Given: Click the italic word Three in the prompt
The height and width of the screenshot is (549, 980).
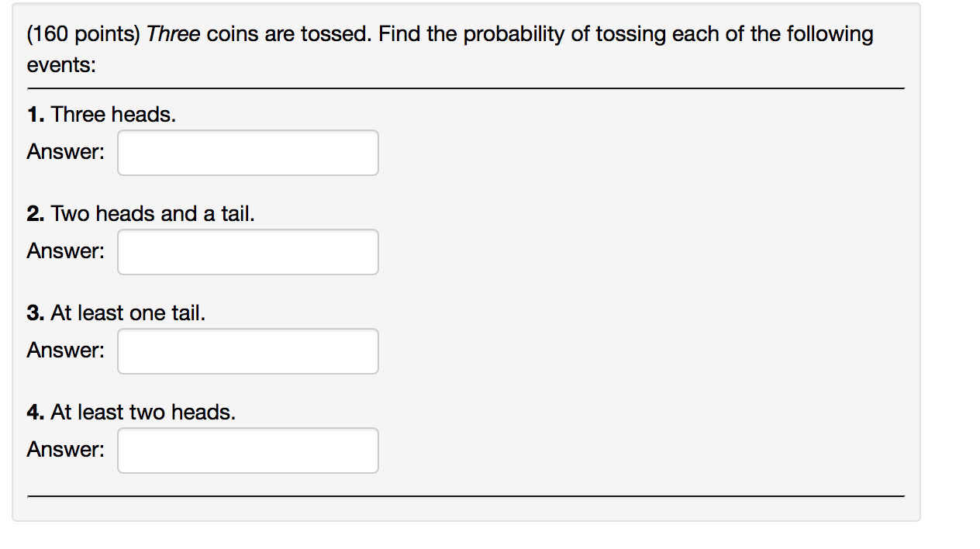Looking at the screenshot, I should tap(172, 33).
